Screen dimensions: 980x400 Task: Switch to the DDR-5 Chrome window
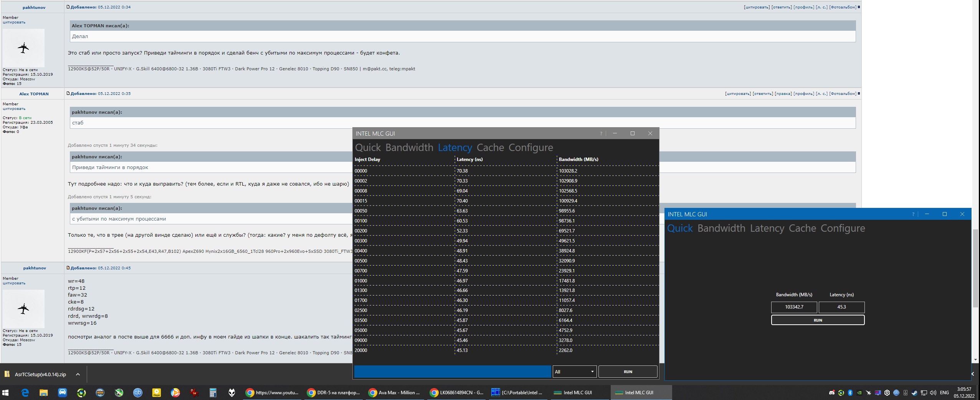[334, 392]
